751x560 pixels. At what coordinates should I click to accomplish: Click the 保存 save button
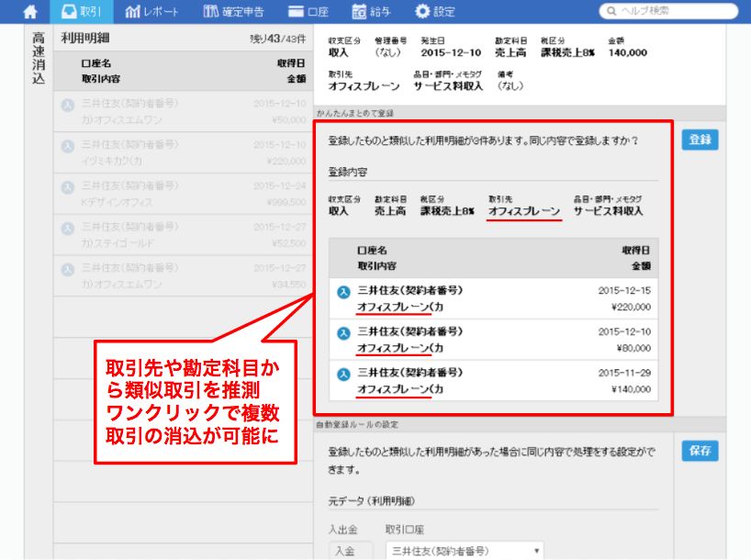point(701,450)
